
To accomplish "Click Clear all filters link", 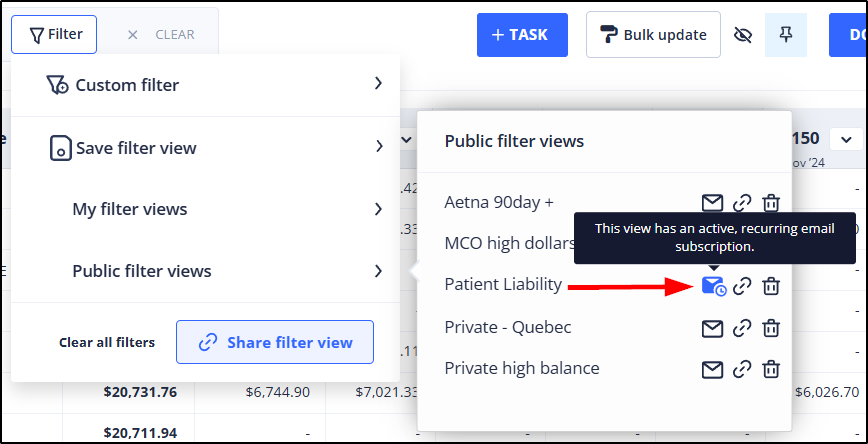I will 107,342.
